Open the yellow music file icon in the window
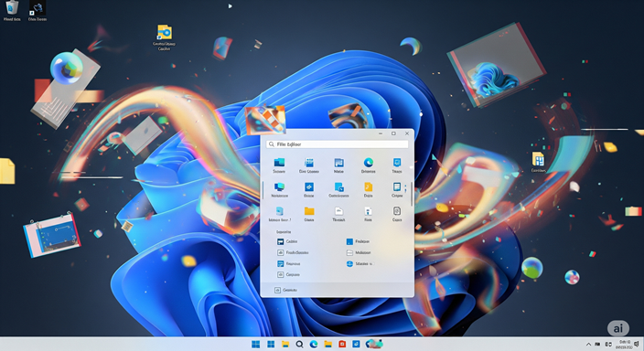 coord(368,189)
